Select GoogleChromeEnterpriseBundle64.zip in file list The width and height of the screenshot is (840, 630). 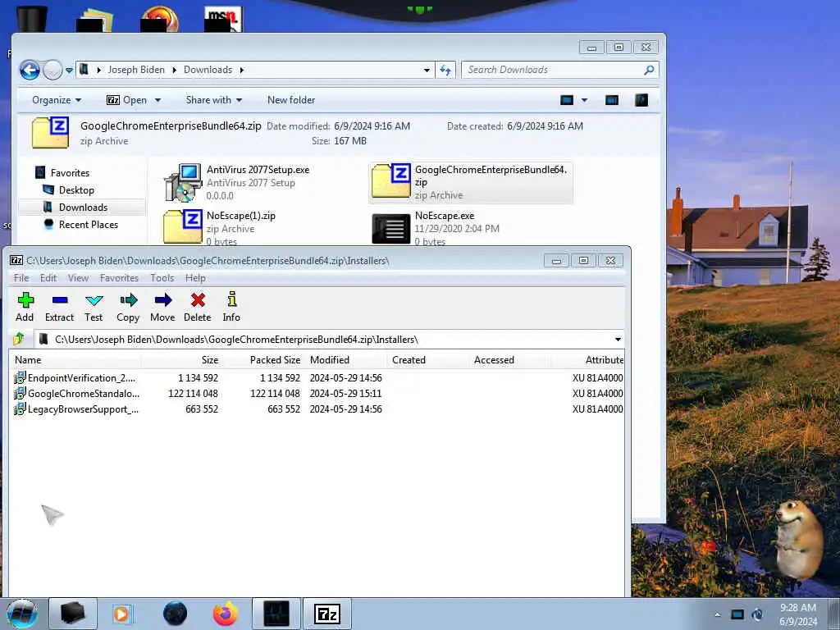[x=470, y=182]
